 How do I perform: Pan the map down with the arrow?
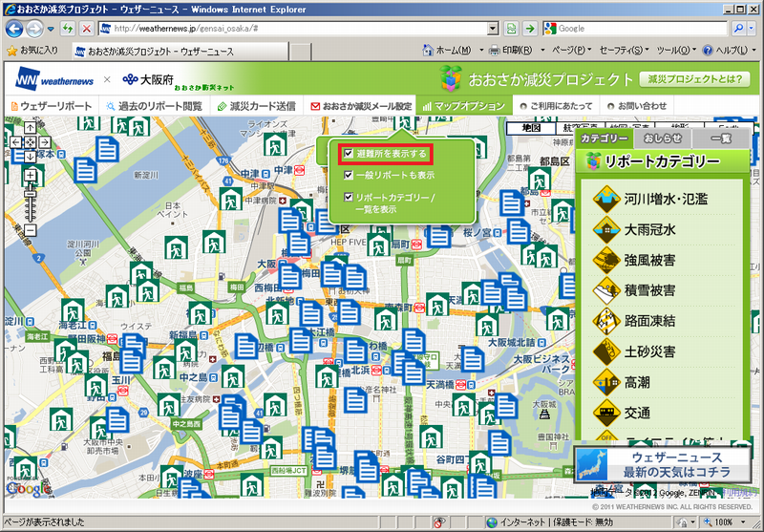[x=31, y=157]
